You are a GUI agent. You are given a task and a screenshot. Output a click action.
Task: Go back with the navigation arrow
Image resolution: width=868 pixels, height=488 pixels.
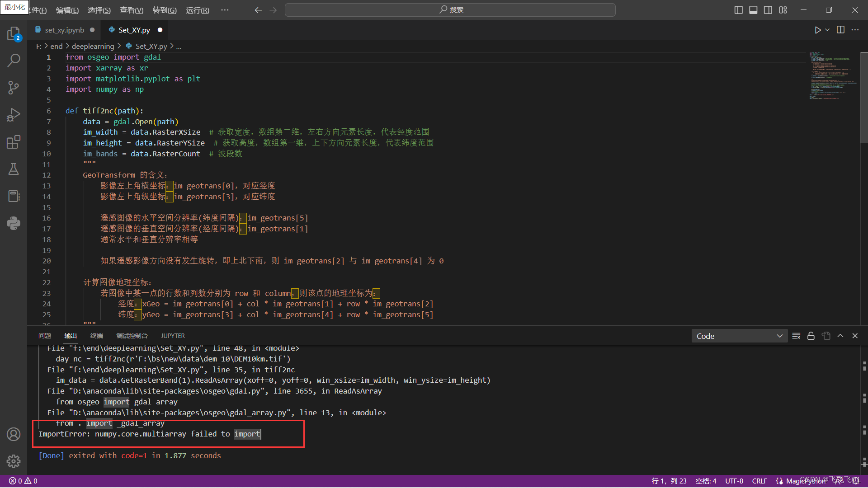(x=258, y=10)
